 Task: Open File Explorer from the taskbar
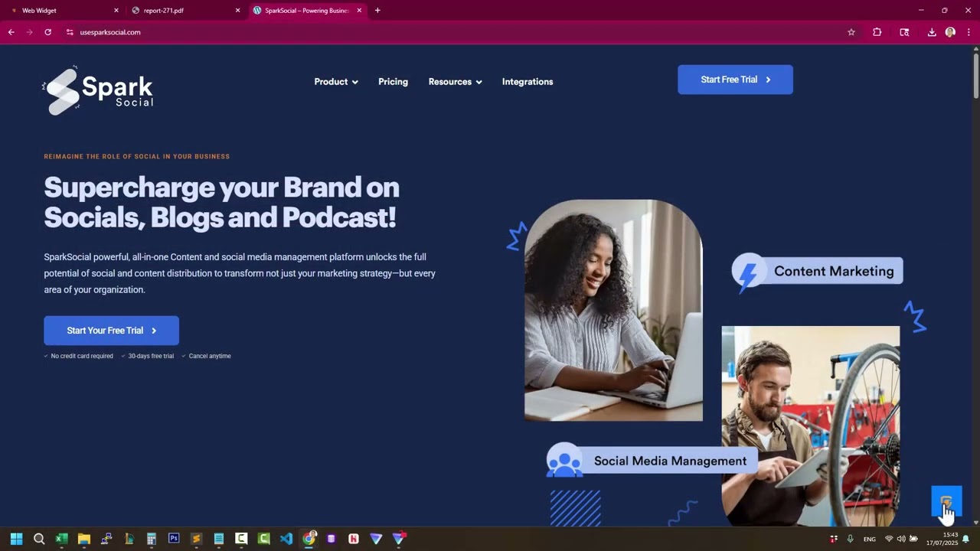click(84, 539)
